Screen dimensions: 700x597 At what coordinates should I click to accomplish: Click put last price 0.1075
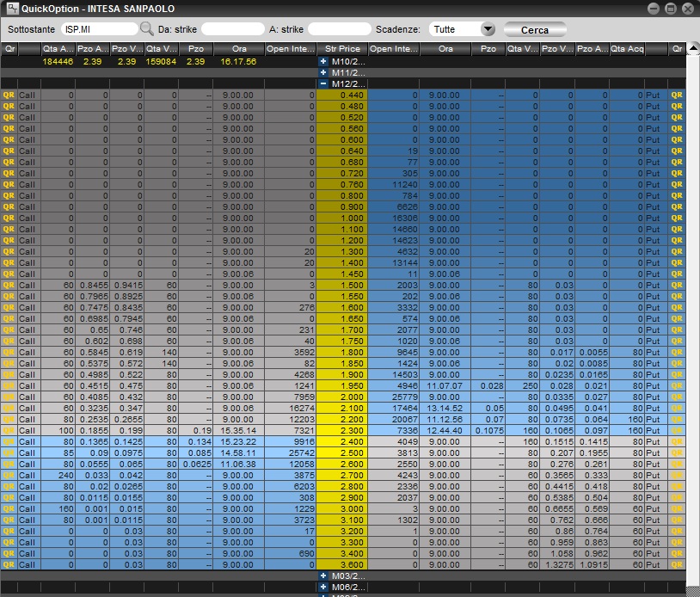(489, 430)
